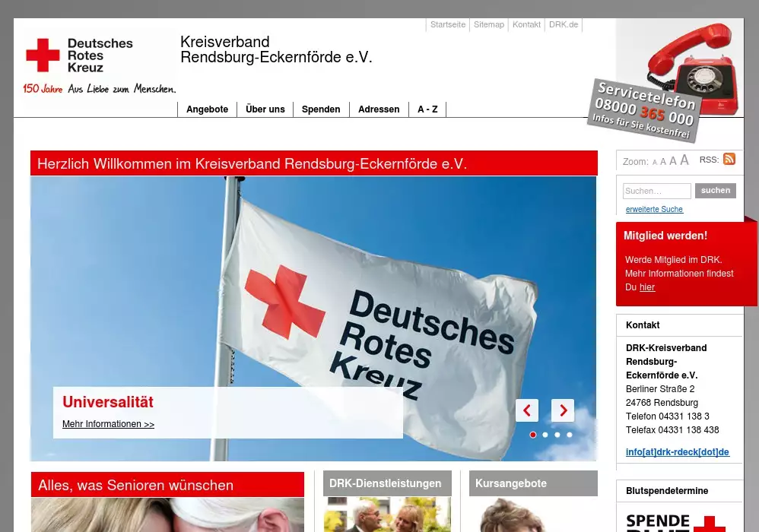
Task: Go to the previous slide with left arrow
Action: click(x=527, y=410)
